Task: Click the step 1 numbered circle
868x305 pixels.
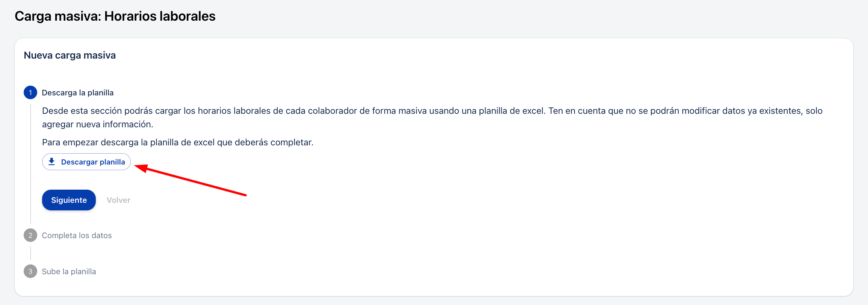Action: coord(30,92)
